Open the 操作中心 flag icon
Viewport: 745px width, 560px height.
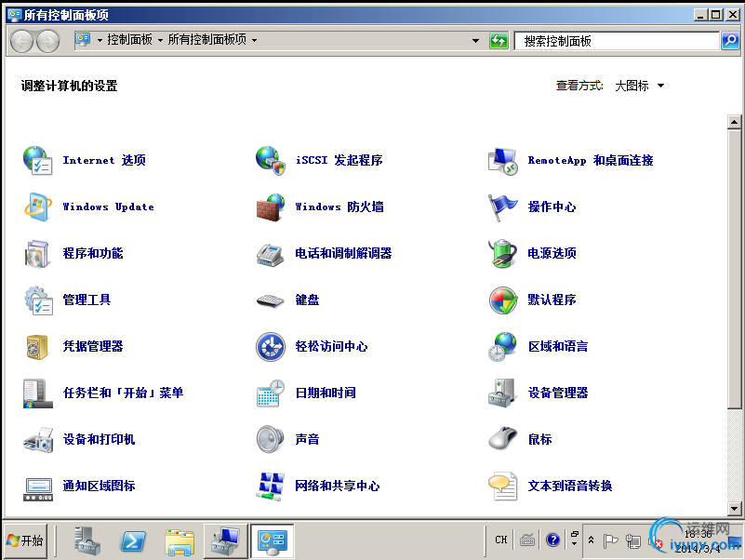[503, 207]
